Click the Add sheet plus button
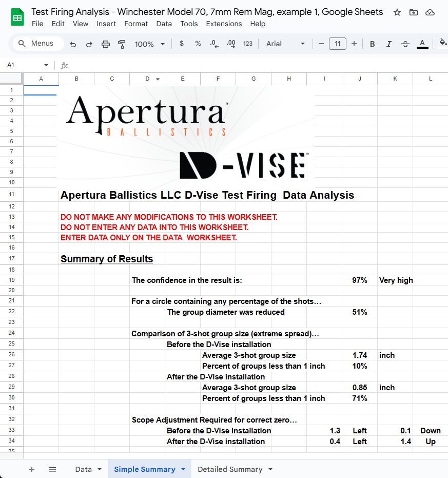Image resolution: width=448 pixels, height=478 pixels. point(31,469)
